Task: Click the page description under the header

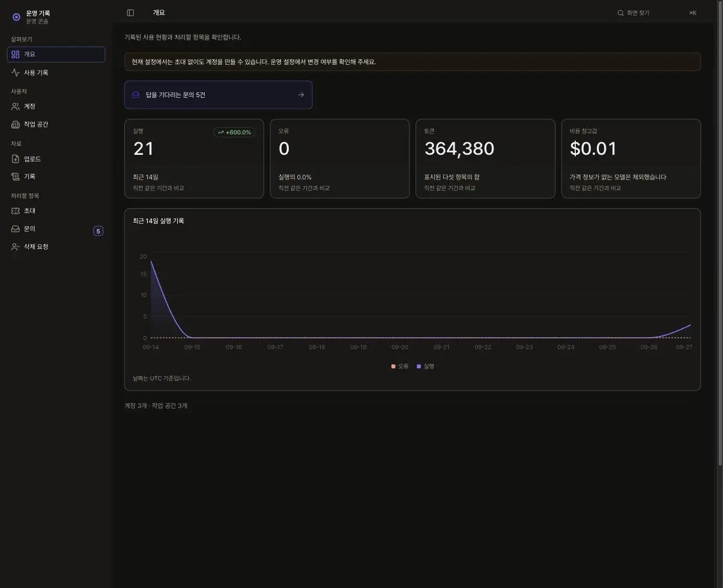Action: (183, 37)
